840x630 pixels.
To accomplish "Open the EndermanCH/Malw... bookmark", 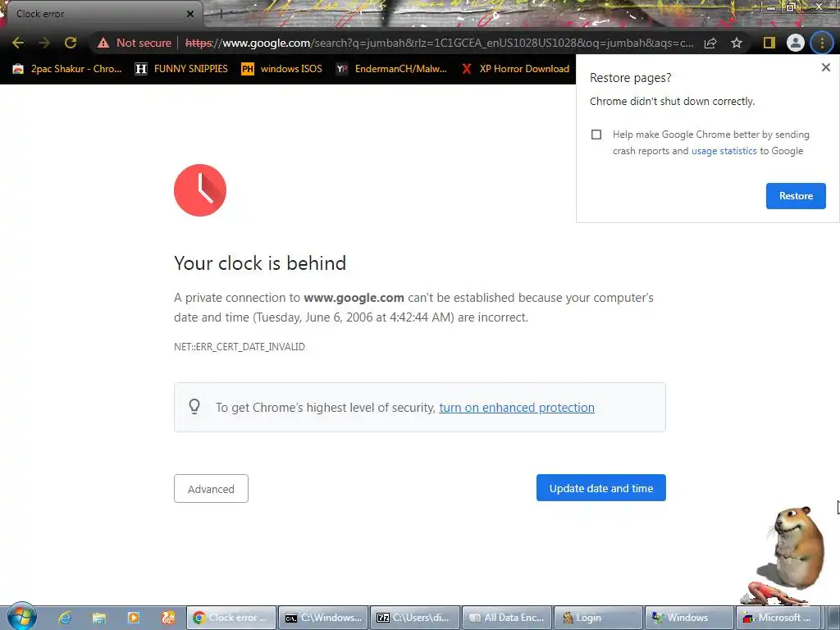I will click(391, 69).
